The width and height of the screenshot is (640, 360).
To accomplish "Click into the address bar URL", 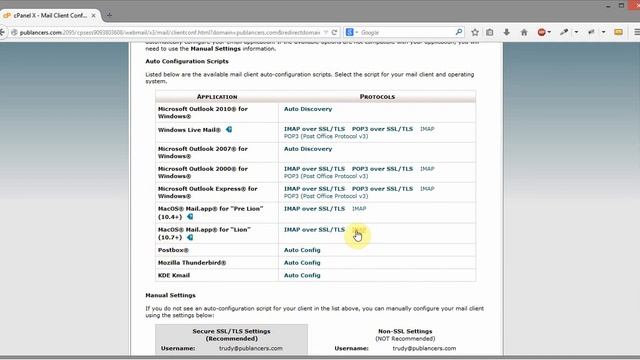I will point(169,32).
